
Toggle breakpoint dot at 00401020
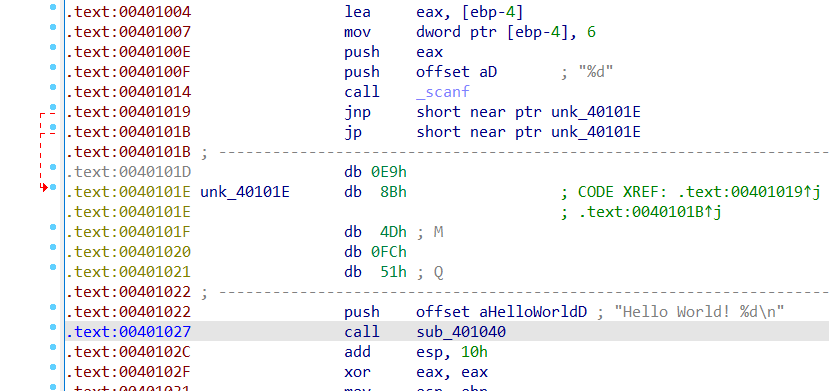tap(53, 247)
